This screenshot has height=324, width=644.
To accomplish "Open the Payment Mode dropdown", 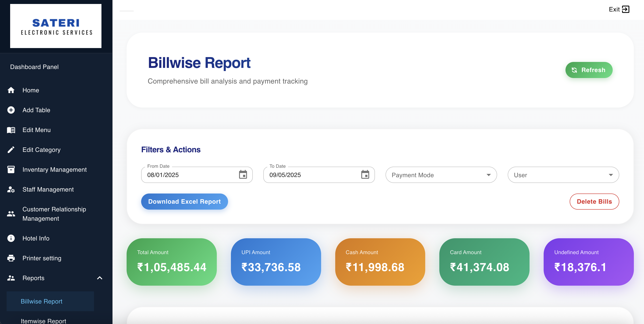I will pos(441,175).
